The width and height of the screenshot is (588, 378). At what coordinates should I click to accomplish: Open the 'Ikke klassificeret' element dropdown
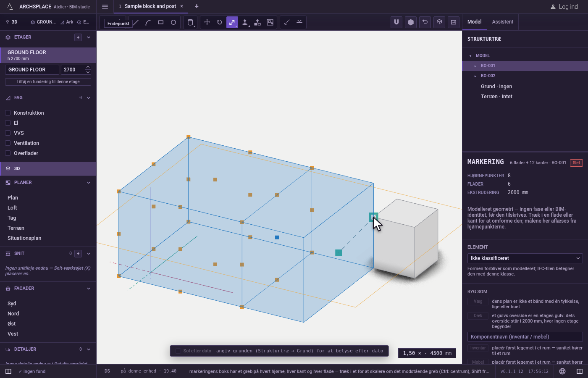click(x=525, y=258)
